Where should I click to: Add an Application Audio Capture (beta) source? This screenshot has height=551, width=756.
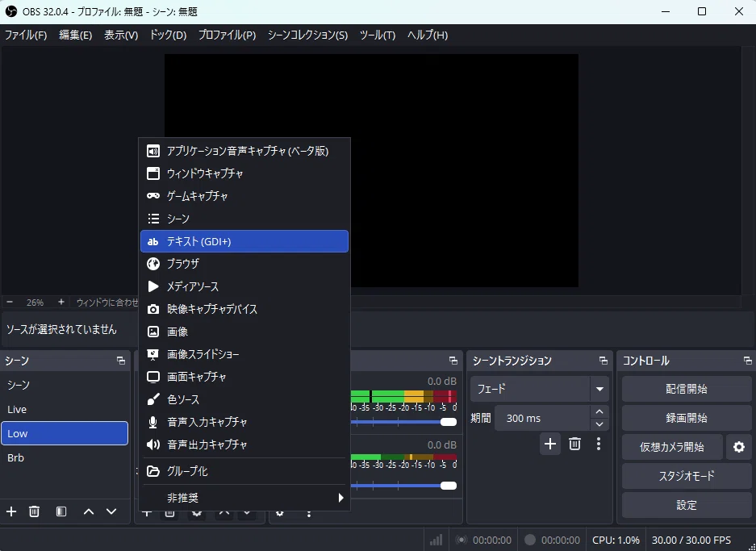tap(244, 151)
